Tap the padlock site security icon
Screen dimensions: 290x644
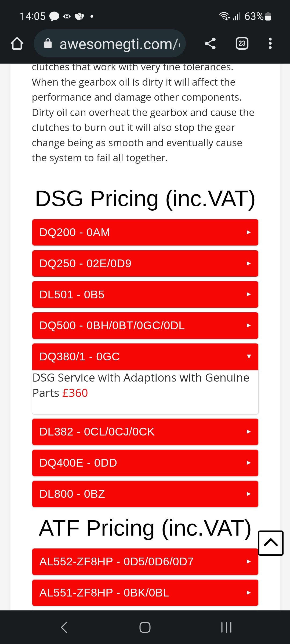[x=48, y=43]
